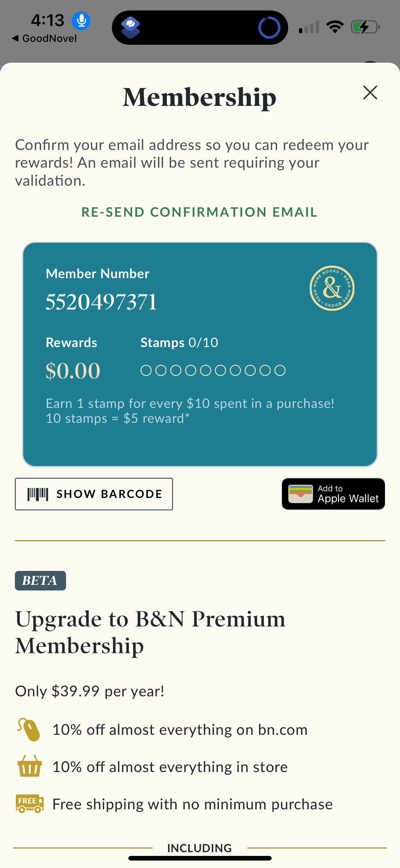Tap the 10% off bn.com benefit text
Screen dimensions: 400x868
pyautogui.click(x=180, y=730)
